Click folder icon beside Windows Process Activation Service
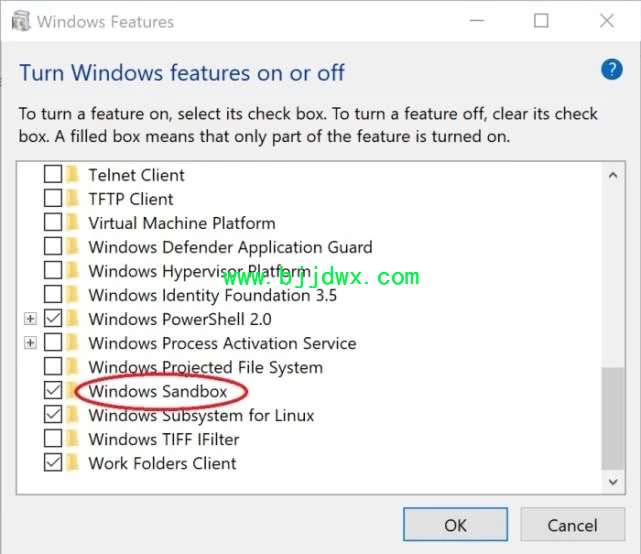641x554 pixels. [72, 343]
